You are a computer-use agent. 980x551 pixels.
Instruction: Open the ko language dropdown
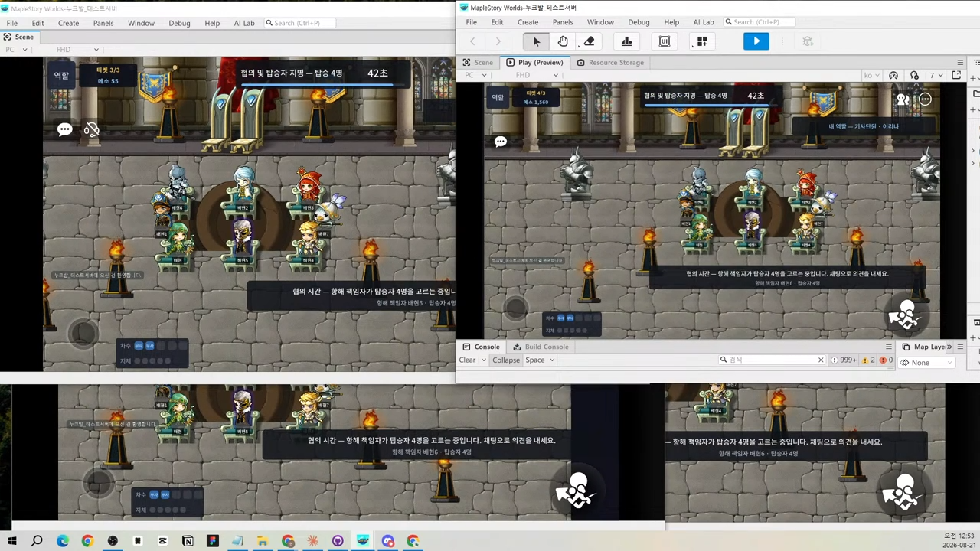872,75
